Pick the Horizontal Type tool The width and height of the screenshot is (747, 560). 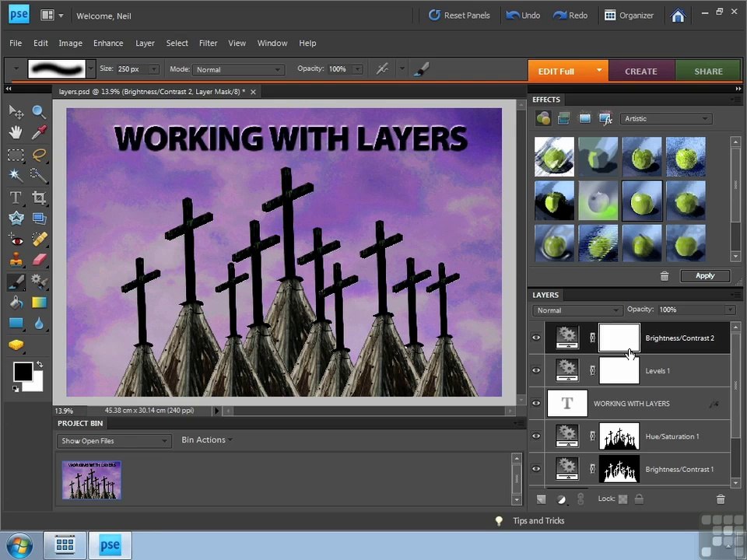point(16,197)
